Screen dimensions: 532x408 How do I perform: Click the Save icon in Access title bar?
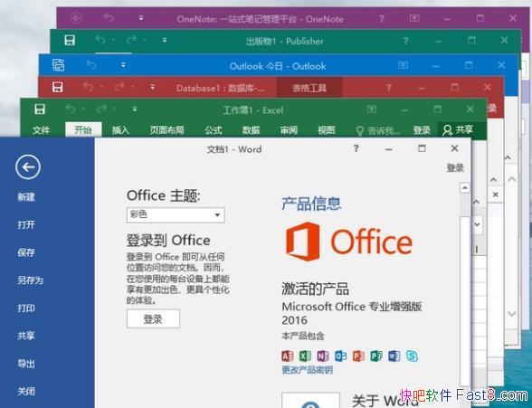pos(57,87)
